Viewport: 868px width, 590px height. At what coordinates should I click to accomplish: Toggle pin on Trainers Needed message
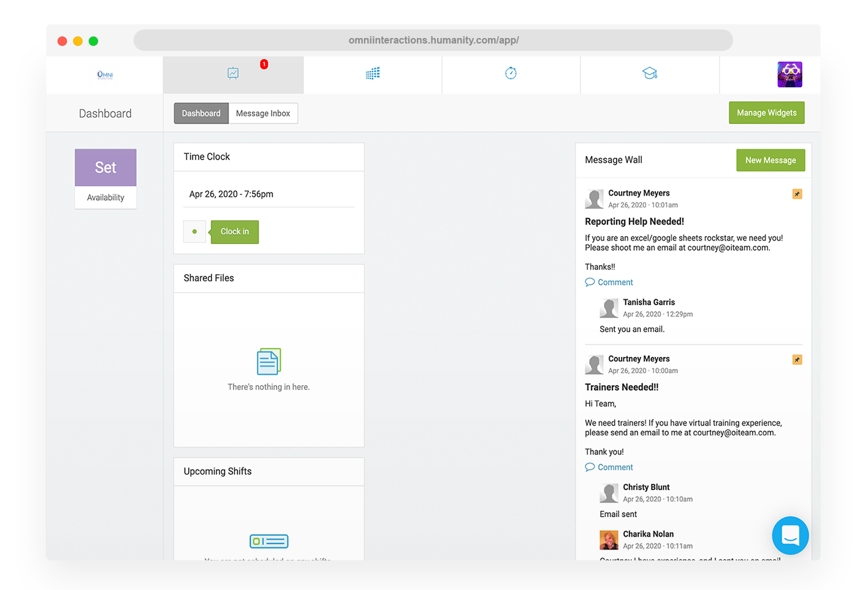tap(797, 359)
